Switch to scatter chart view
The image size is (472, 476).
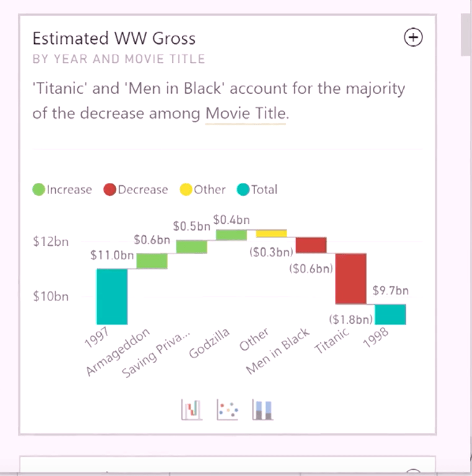pos(227,409)
